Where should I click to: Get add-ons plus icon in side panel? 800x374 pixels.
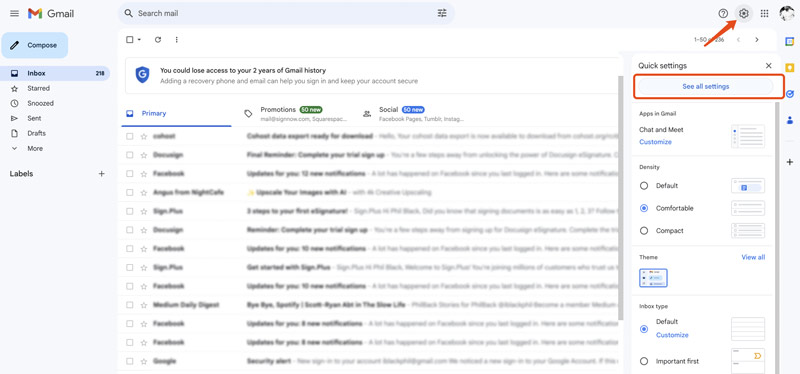(x=790, y=162)
